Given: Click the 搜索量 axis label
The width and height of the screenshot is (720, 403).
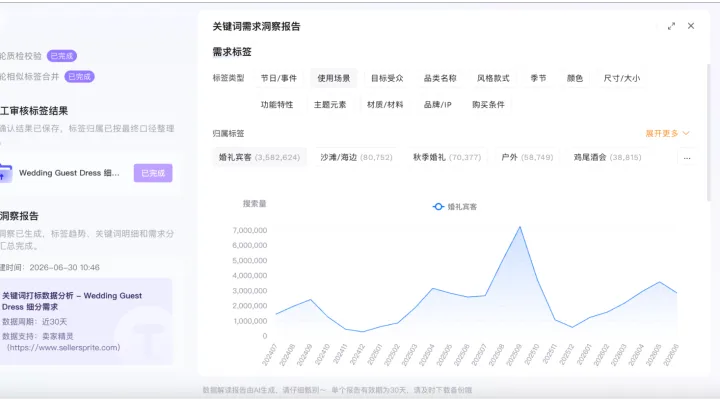Looking at the screenshot, I should [x=254, y=203].
